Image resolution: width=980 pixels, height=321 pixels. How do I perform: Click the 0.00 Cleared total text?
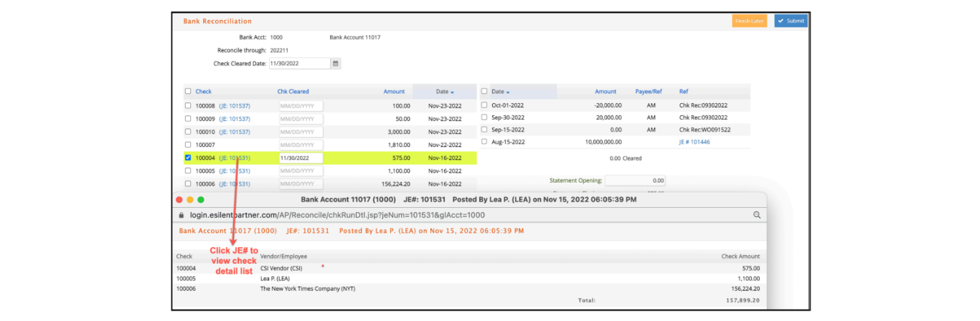[x=626, y=158]
